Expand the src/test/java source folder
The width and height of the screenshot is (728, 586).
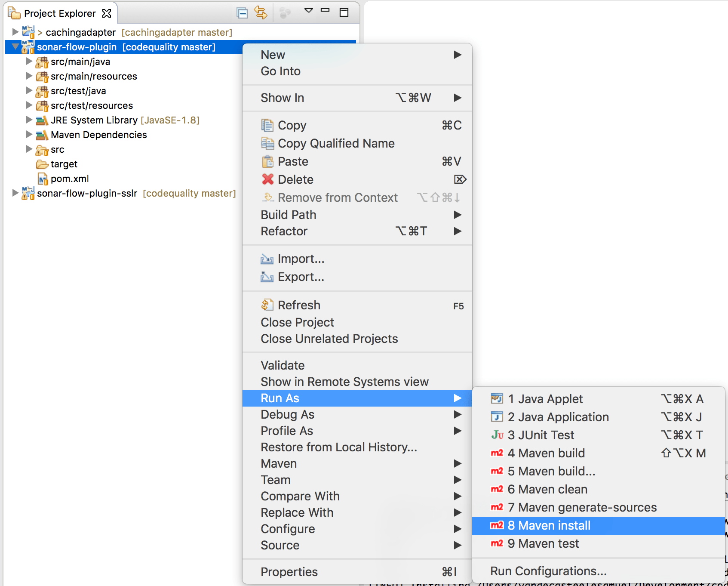[x=29, y=91]
